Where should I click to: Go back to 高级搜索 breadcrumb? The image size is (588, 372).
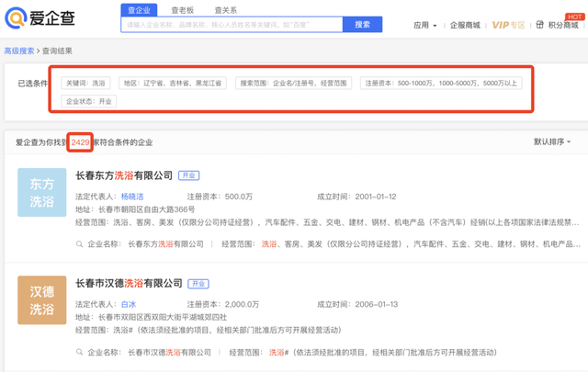tap(19, 51)
